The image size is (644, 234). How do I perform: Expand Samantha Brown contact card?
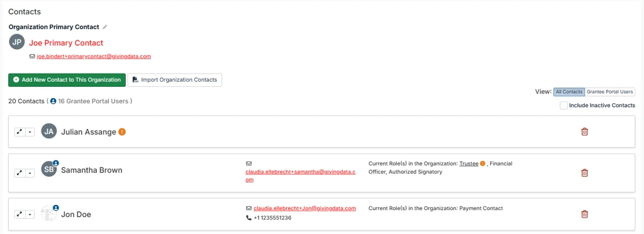[x=19, y=173]
